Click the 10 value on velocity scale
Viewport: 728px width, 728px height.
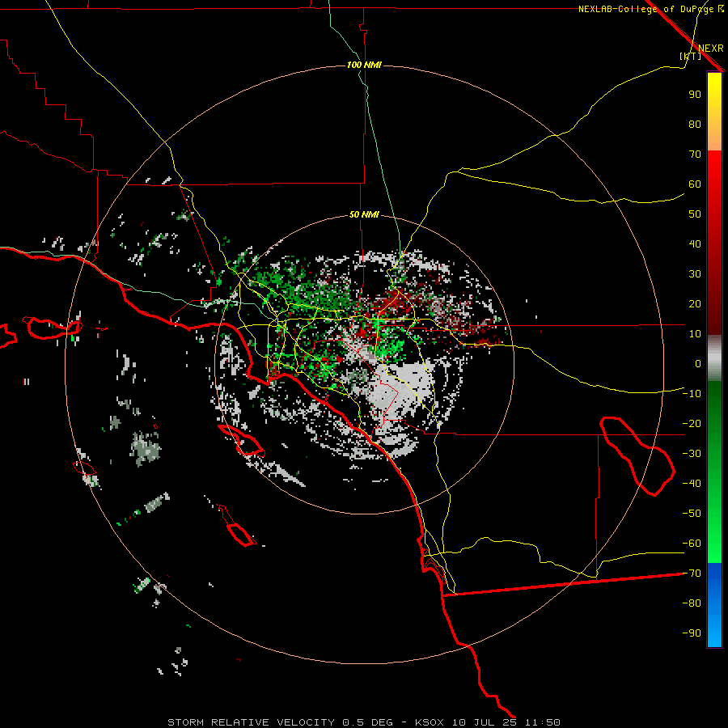click(x=695, y=334)
